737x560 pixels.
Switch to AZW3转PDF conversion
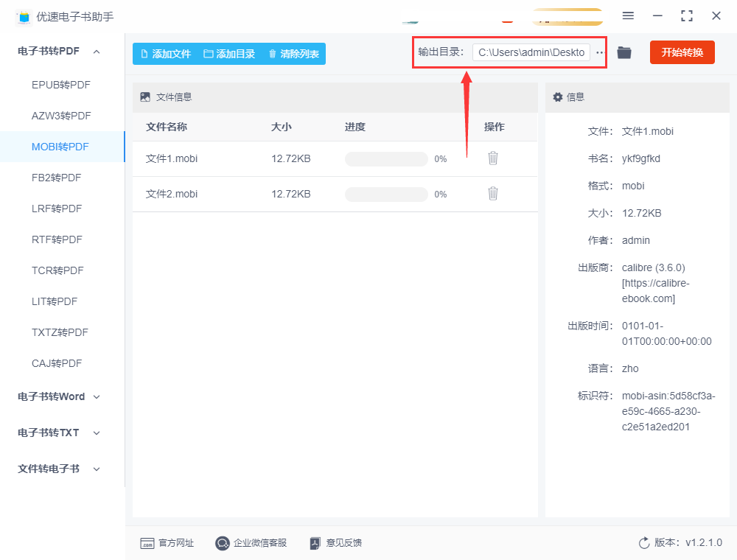(61, 116)
